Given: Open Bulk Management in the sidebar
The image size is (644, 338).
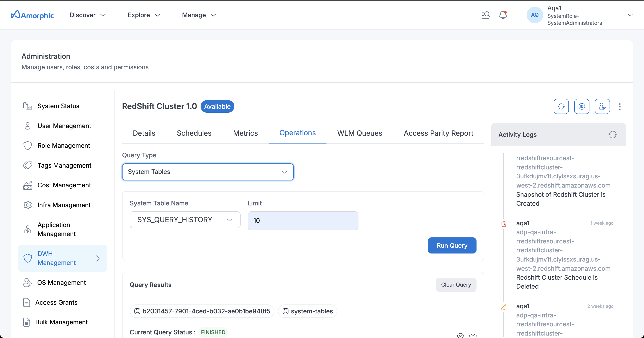Looking at the screenshot, I should click(x=61, y=322).
